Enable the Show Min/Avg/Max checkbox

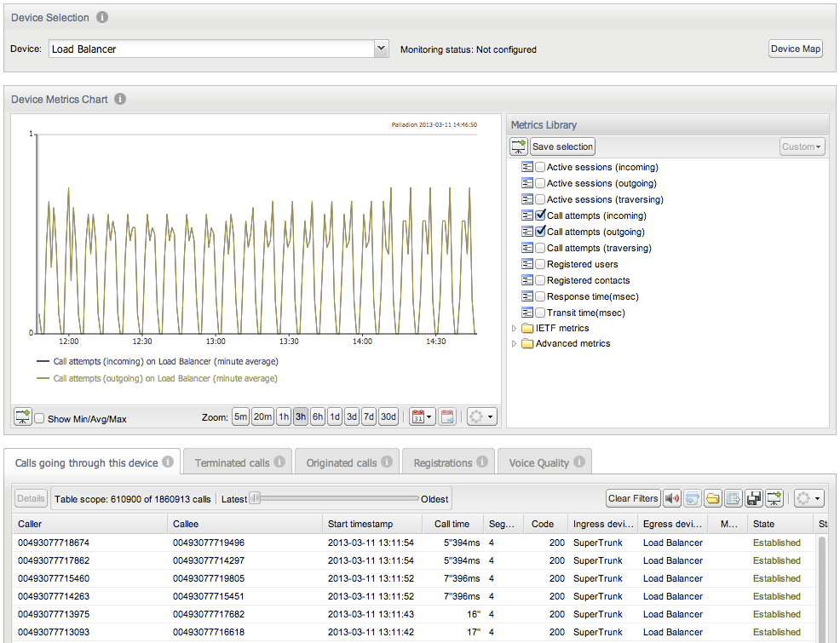[x=39, y=419]
